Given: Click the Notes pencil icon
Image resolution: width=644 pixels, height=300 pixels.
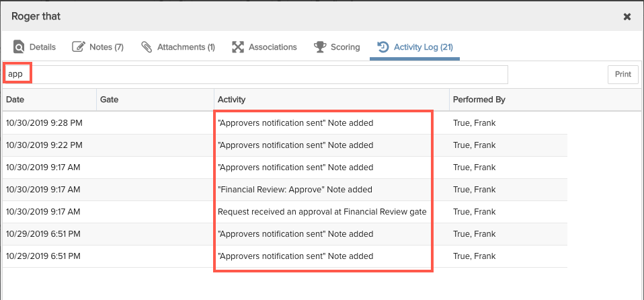Looking at the screenshot, I should (x=78, y=47).
